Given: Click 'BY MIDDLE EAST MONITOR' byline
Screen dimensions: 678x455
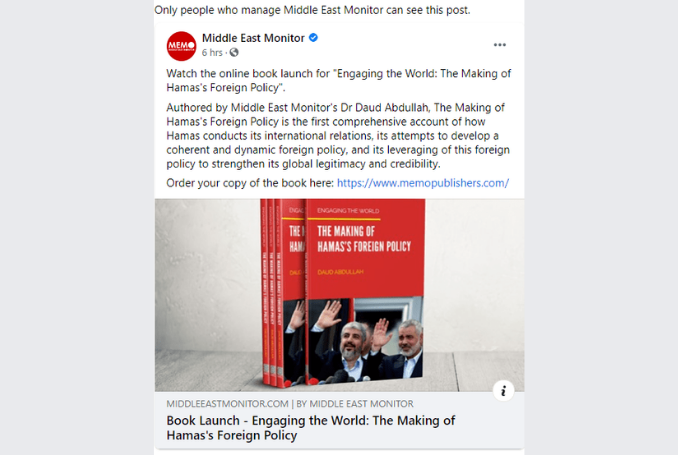Looking at the screenshot, I should click(355, 404).
